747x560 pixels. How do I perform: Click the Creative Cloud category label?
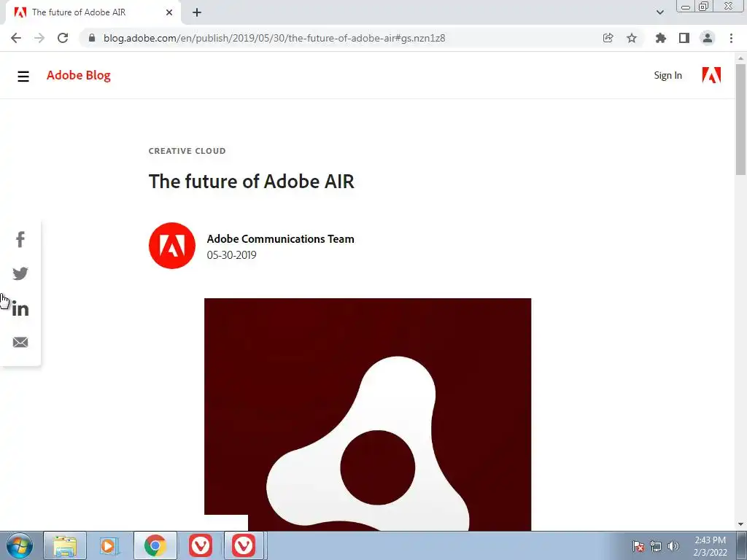pyautogui.click(x=187, y=151)
